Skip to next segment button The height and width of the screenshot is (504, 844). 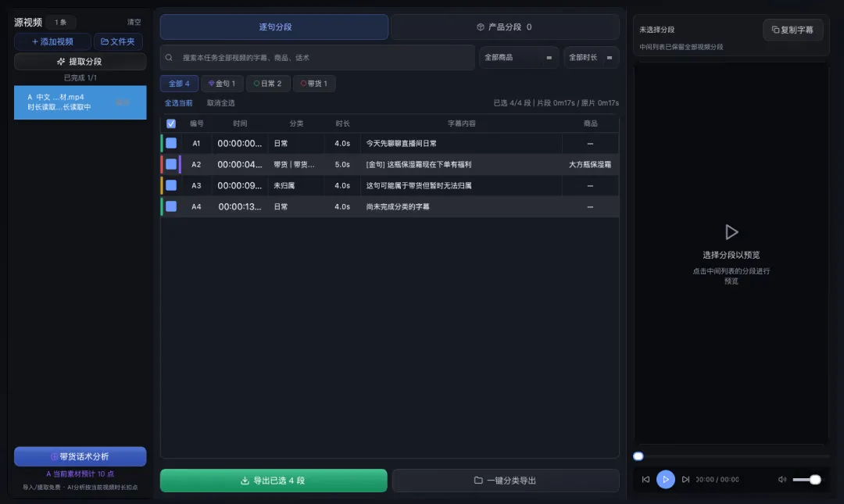click(685, 479)
